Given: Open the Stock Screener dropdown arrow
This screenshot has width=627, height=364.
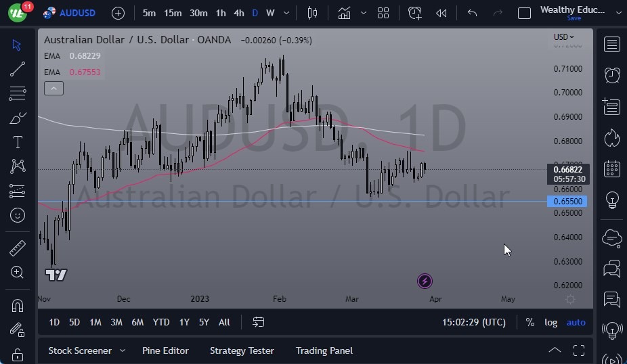Looking at the screenshot, I should [x=123, y=350].
